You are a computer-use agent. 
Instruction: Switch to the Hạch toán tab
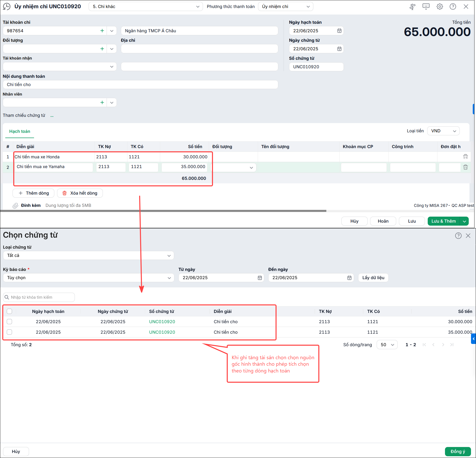coord(20,131)
